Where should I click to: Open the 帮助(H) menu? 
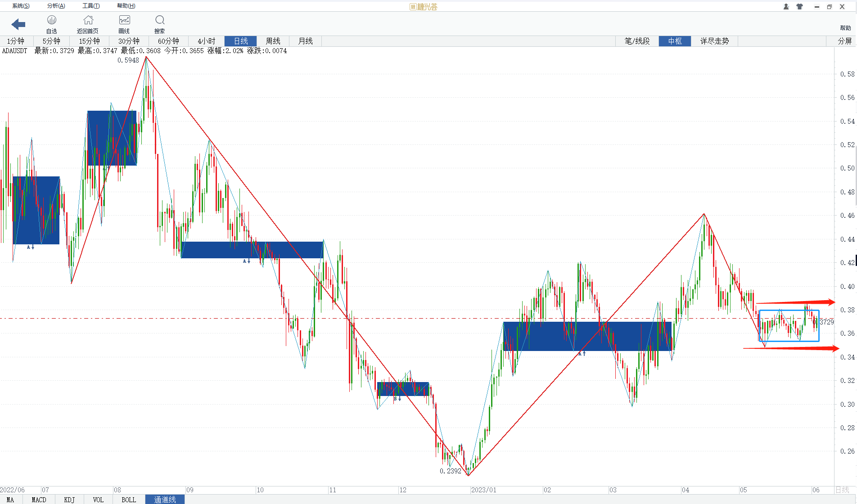click(x=126, y=6)
